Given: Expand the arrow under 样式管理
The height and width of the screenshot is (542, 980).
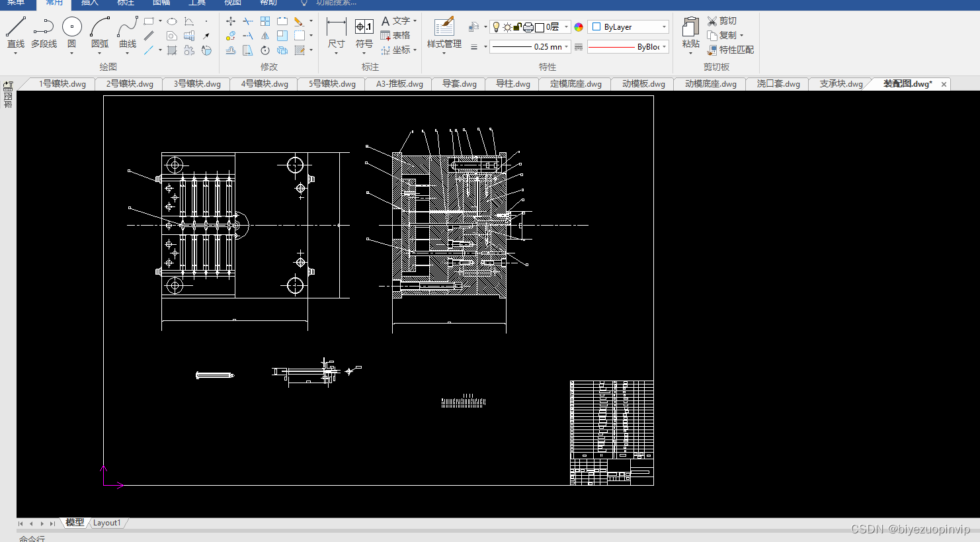Looking at the screenshot, I should tap(444, 53).
